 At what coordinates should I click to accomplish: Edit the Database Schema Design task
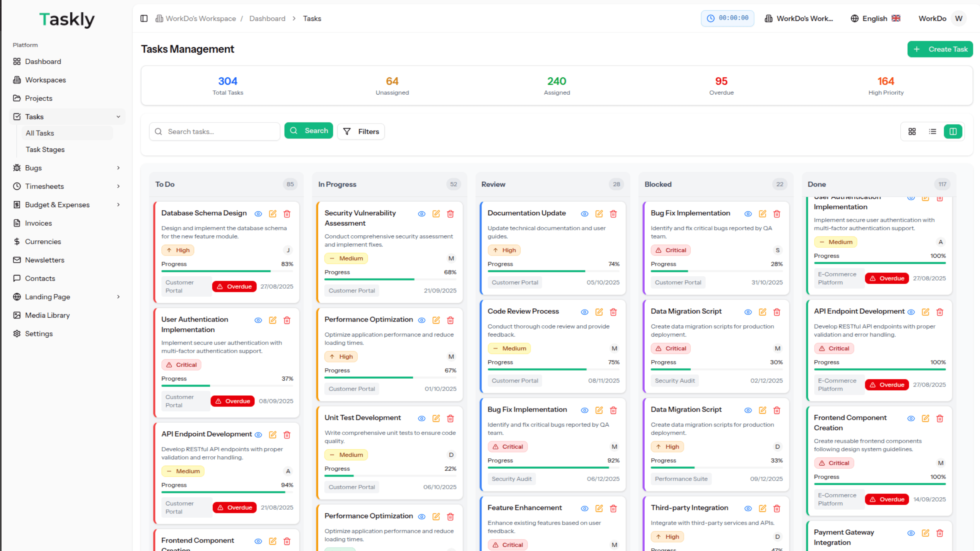[273, 214]
